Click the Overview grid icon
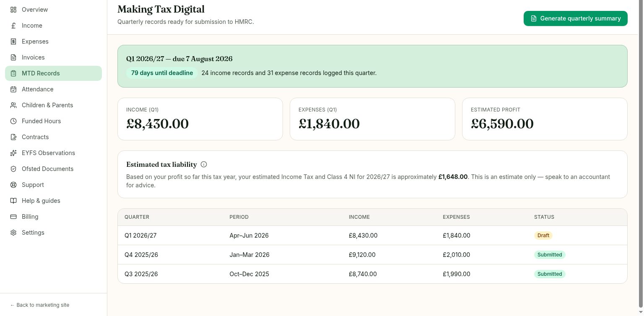This screenshot has height=316, width=644. tap(13, 10)
